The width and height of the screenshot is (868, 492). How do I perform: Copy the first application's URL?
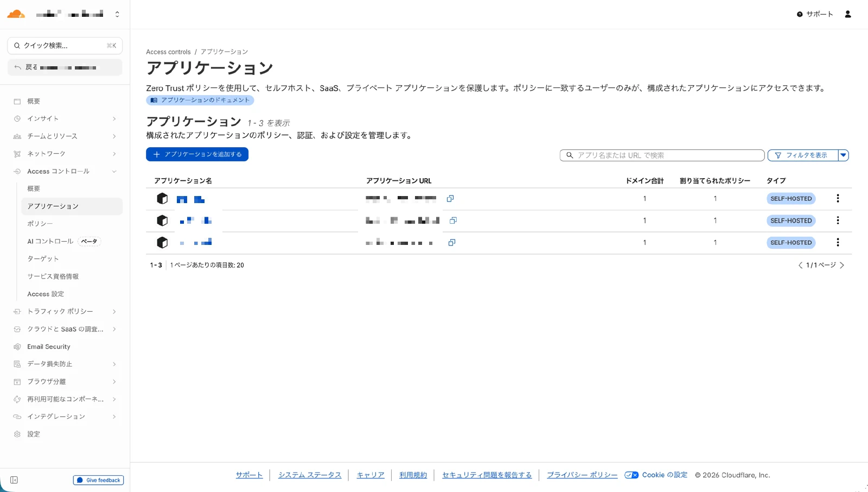pyautogui.click(x=450, y=198)
